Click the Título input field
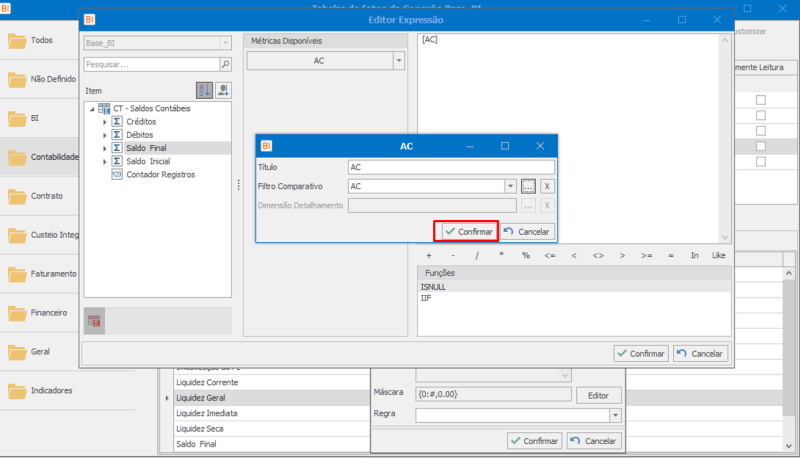The image size is (800, 458). pyautogui.click(x=451, y=167)
